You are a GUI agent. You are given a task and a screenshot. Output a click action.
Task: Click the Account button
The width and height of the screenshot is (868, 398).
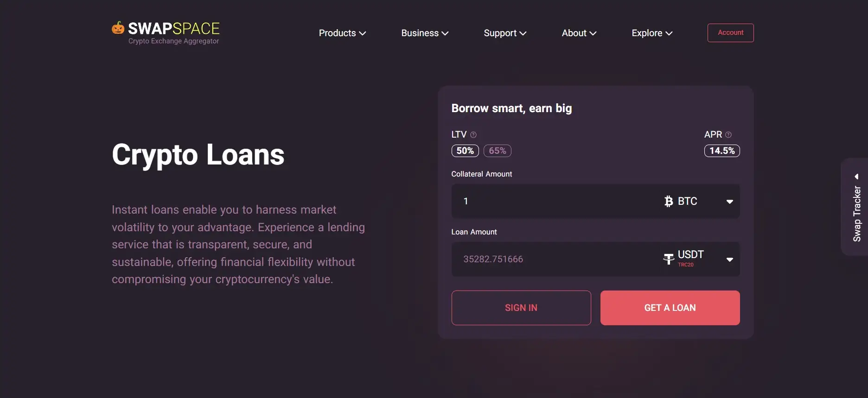coord(730,32)
